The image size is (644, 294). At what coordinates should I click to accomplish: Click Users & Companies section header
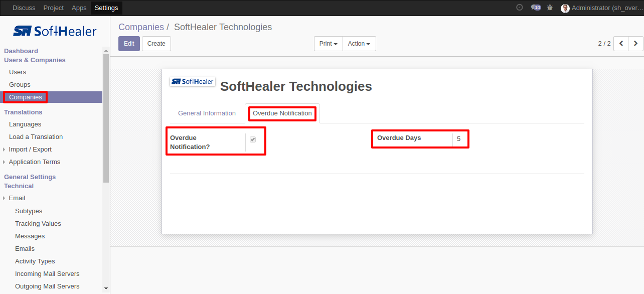(x=35, y=60)
